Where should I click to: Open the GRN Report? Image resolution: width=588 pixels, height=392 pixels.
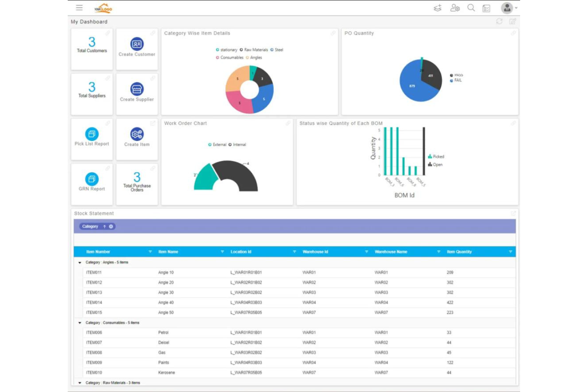coord(91,183)
